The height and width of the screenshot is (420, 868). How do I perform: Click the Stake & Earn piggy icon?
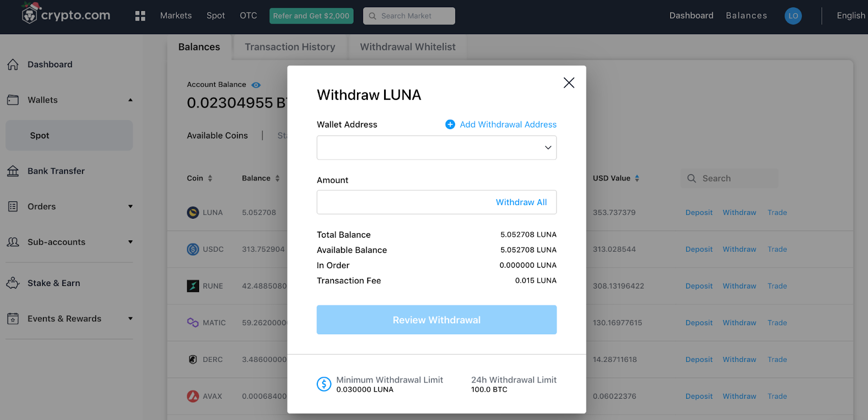pos(13,283)
